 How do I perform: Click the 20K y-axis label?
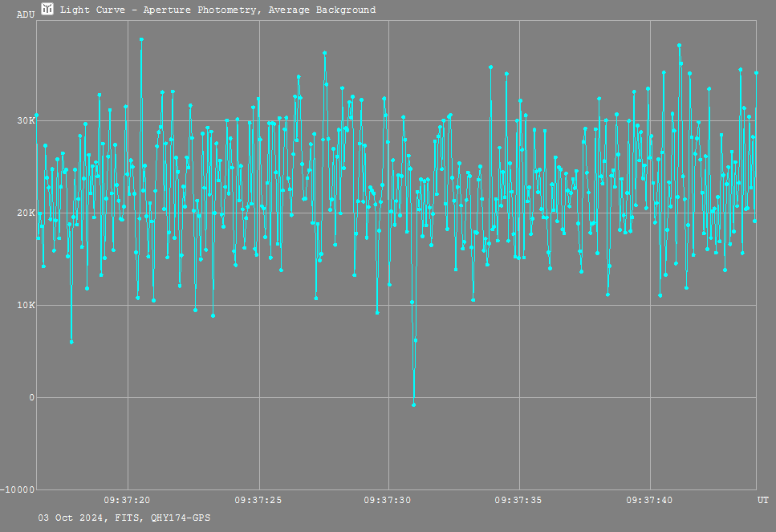pyautogui.click(x=26, y=213)
